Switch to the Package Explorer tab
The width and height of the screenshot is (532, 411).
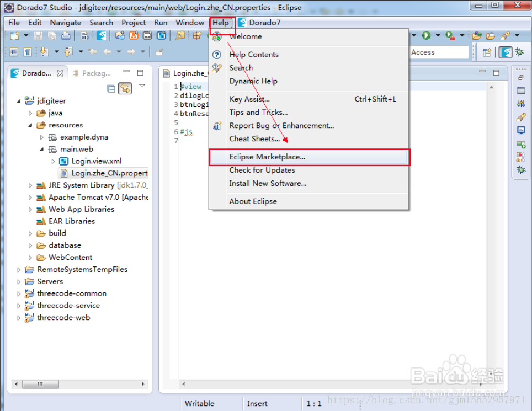pos(93,73)
